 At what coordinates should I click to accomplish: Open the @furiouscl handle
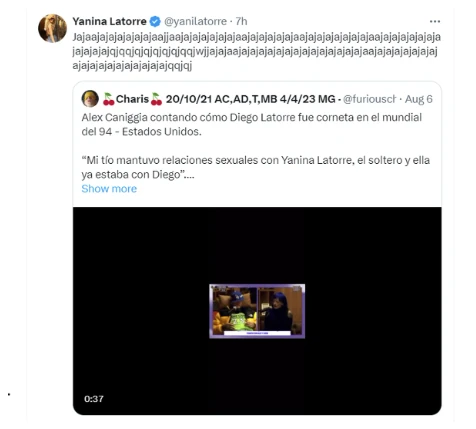click(x=370, y=99)
